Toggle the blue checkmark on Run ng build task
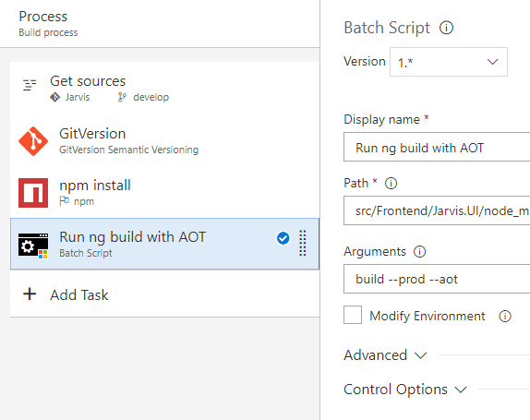Screen dimensions: 530x420 [283, 238]
